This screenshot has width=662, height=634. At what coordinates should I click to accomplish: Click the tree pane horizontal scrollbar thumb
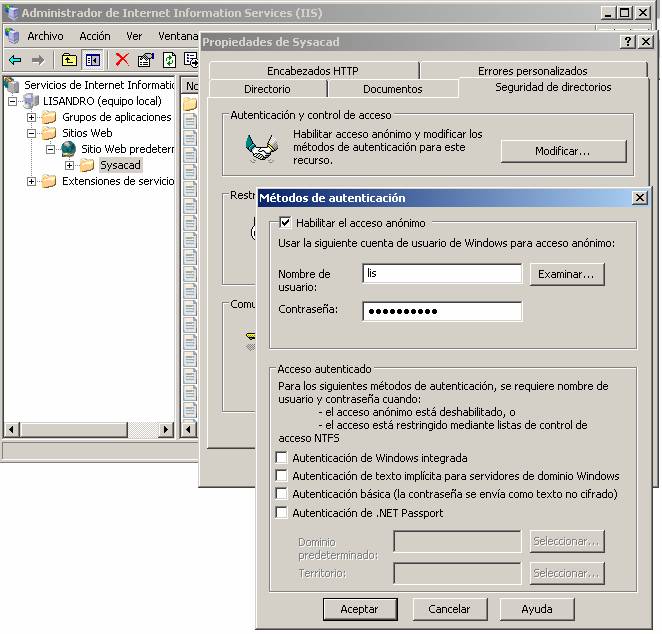73,430
